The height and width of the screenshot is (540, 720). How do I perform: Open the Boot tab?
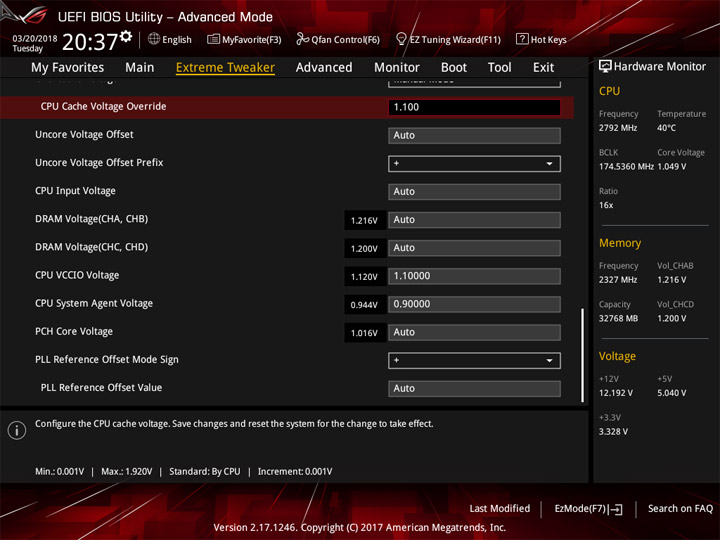click(x=454, y=68)
